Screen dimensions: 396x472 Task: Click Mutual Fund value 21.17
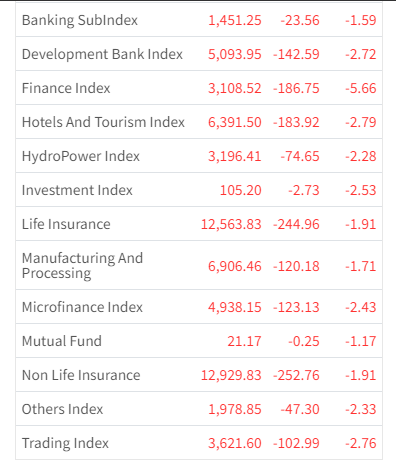tap(244, 341)
